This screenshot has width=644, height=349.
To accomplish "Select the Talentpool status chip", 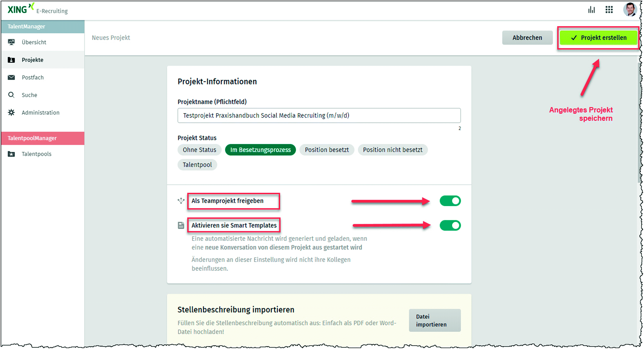I will point(197,165).
